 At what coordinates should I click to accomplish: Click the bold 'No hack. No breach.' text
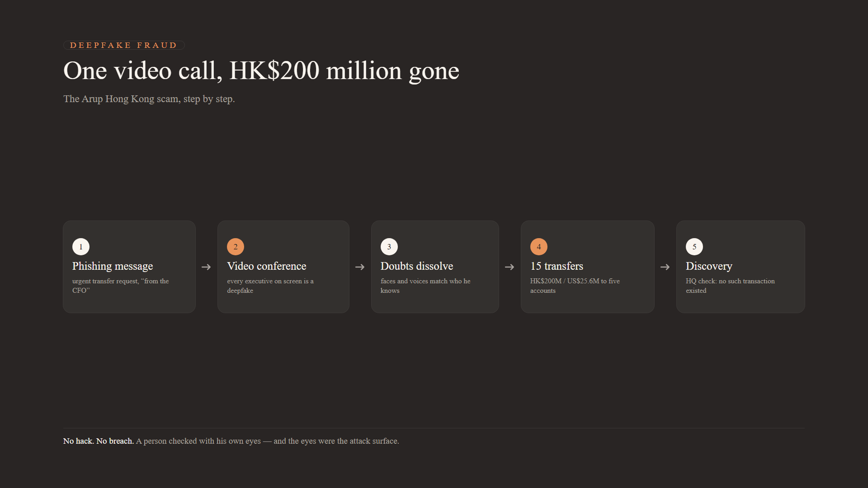pyautogui.click(x=99, y=441)
